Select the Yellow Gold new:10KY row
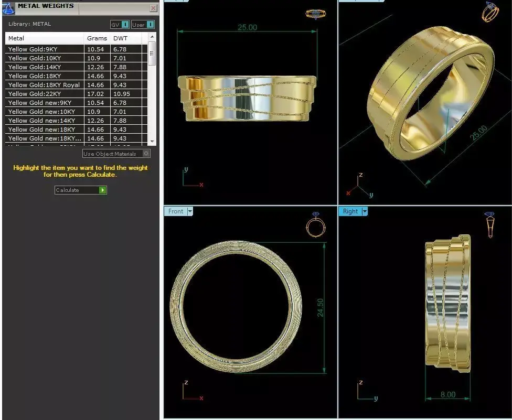512x420 pixels. tap(76, 112)
